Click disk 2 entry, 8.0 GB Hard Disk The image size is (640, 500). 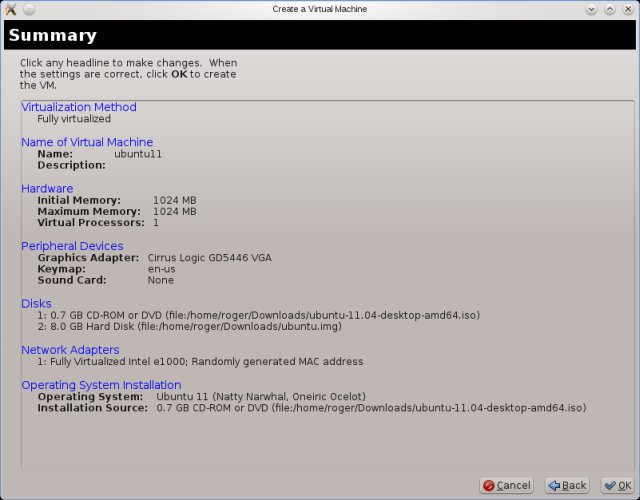pyautogui.click(x=189, y=327)
